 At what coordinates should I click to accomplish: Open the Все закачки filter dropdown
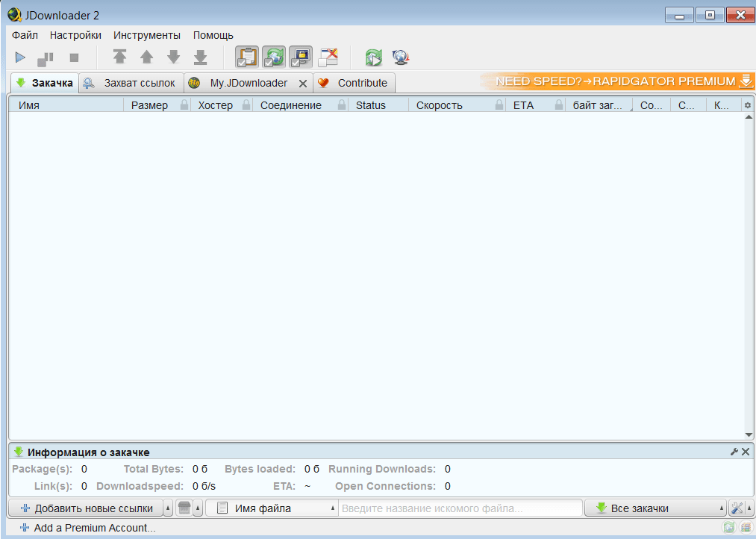(x=656, y=508)
